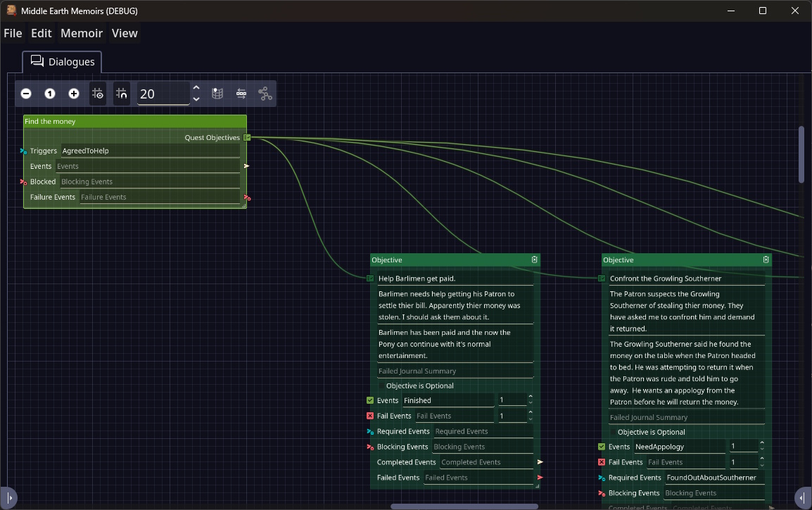
Task: Click the zoom in plus button
Action: (74, 94)
